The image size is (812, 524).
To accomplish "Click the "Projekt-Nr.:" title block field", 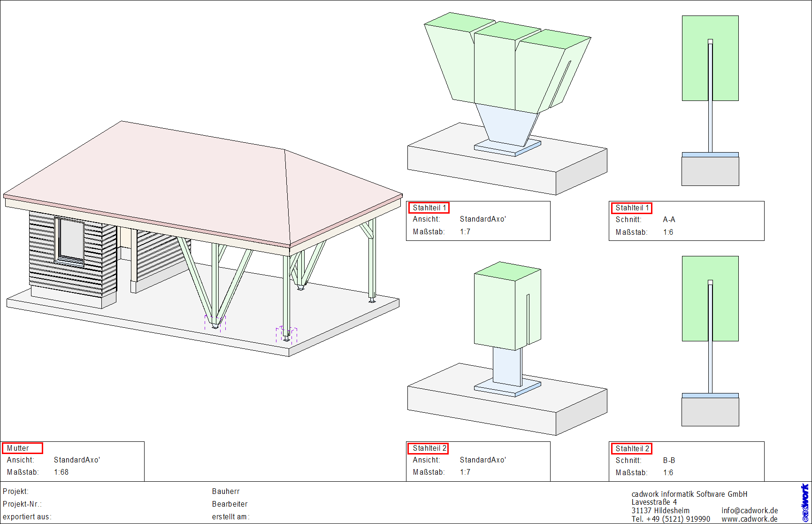I will (23, 504).
